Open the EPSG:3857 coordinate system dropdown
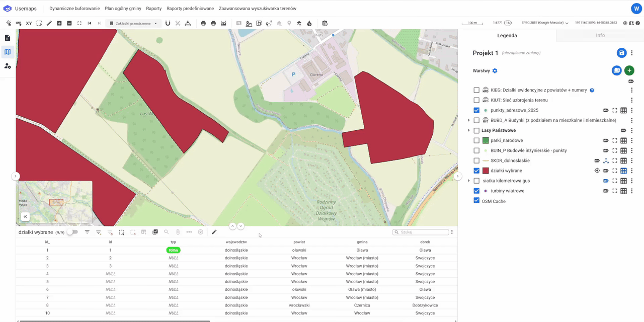This screenshot has width=644, height=322. tap(545, 23)
